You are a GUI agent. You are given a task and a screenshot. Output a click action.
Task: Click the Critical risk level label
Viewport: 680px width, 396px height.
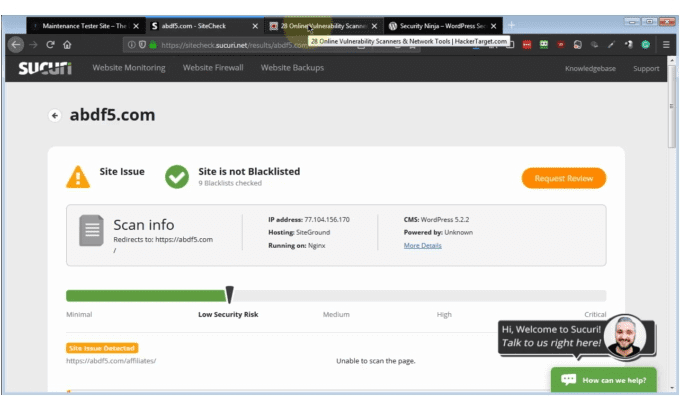tap(595, 314)
